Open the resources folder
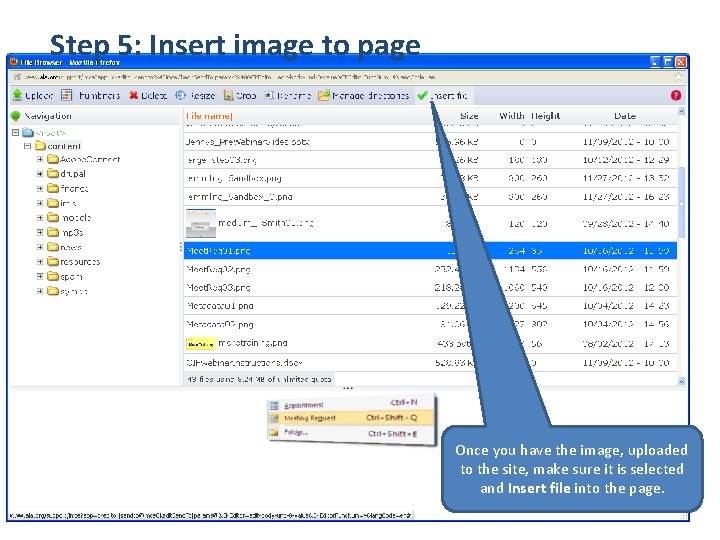The height and width of the screenshot is (540, 720). click(x=73, y=262)
